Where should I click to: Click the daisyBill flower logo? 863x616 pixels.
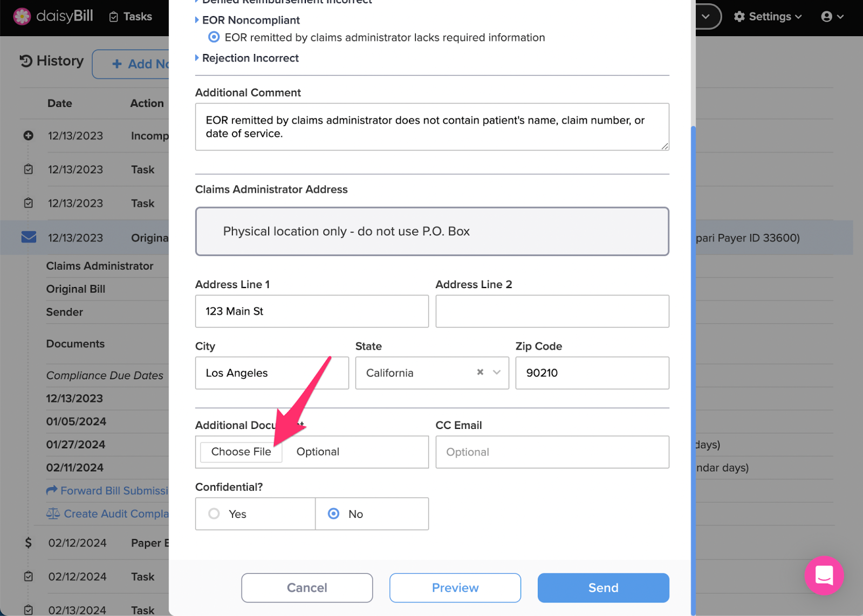point(22,17)
